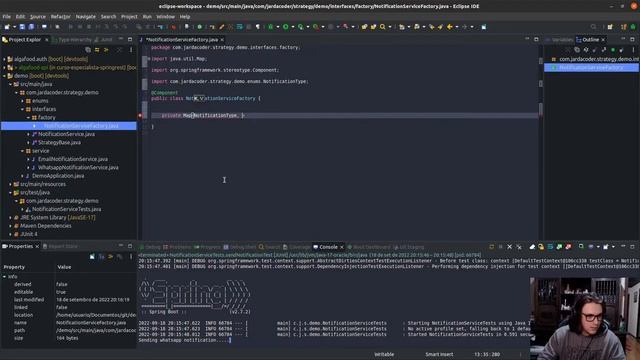Toggle Scroll Lock in Console toolbar
640x360 pixels.
pyautogui.click(x=541, y=247)
